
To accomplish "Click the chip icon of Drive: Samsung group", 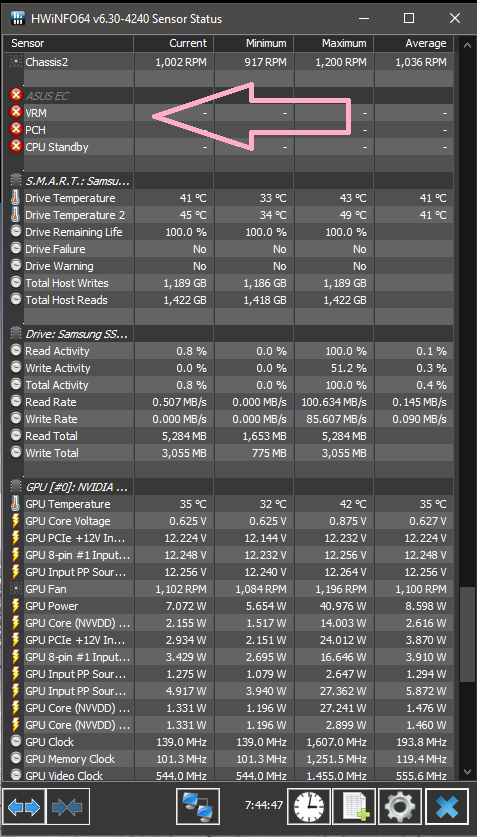I will tap(16, 334).
